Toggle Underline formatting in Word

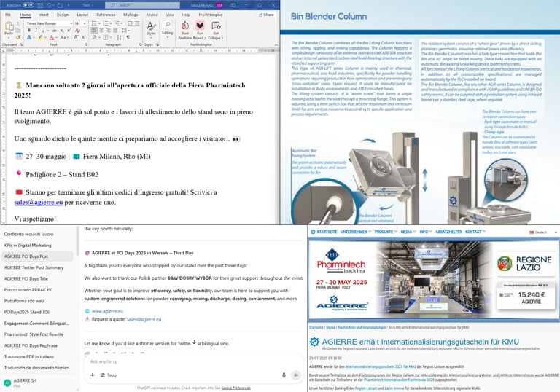coord(43,31)
